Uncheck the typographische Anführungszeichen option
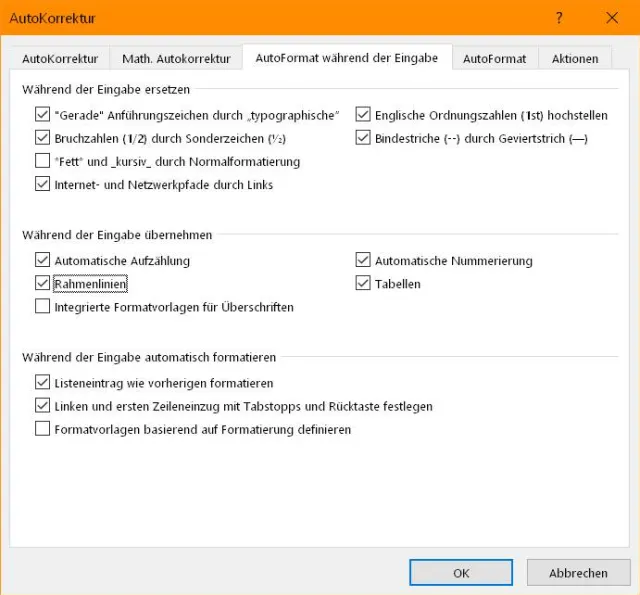This screenshot has width=640, height=595. [42, 115]
